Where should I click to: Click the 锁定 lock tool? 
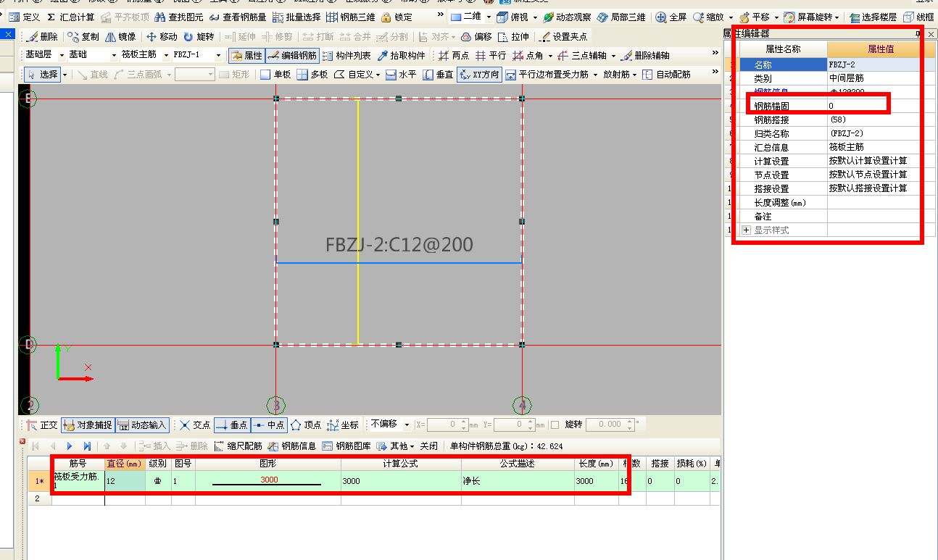[397, 17]
